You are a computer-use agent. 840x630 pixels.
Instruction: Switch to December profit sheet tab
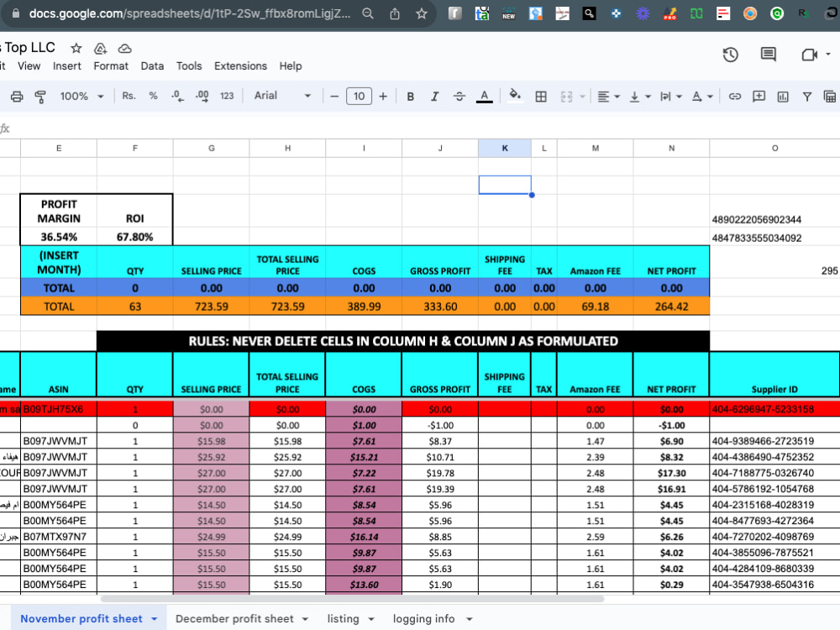[234, 618]
